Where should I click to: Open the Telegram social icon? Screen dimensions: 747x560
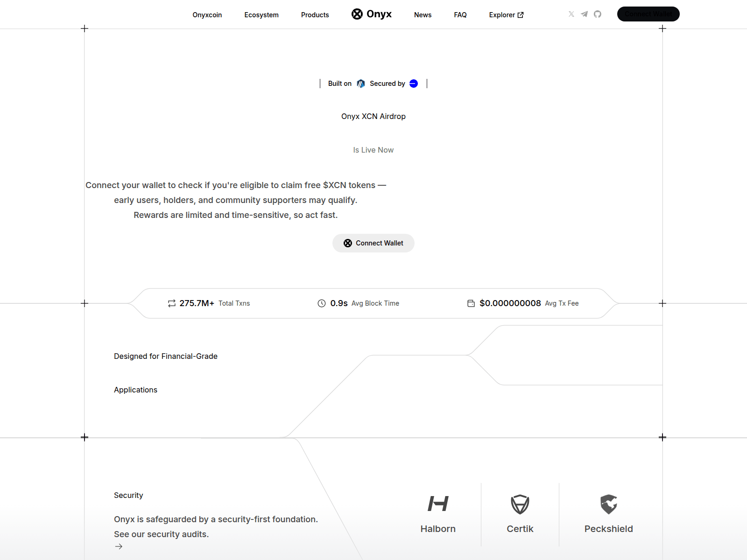[x=584, y=14]
